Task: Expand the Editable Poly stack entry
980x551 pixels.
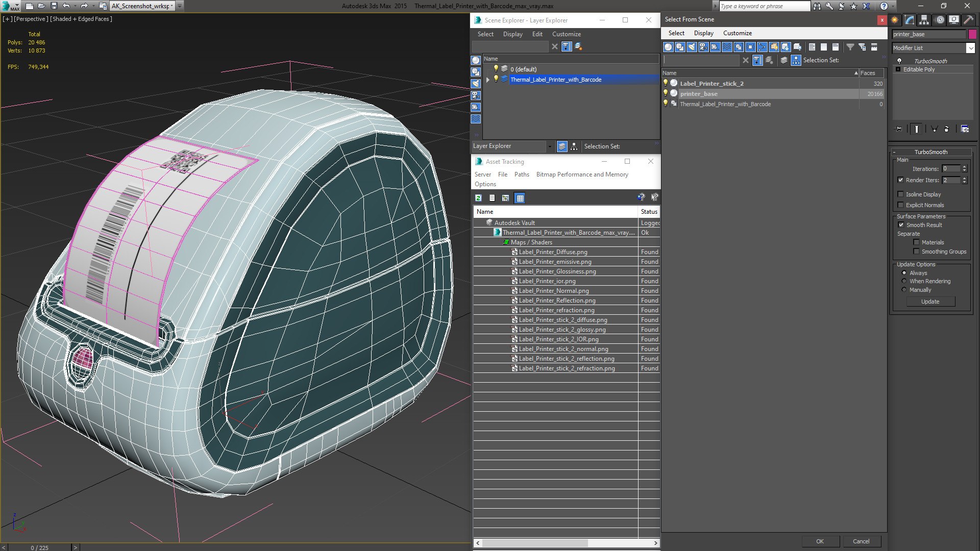Action: (898, 69)
